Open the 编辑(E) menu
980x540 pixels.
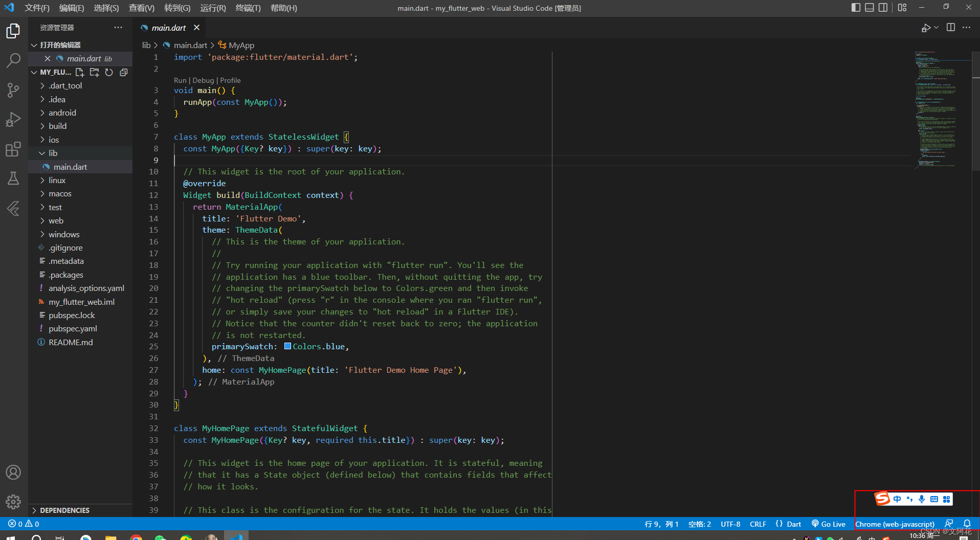pyautogui.click(x=72, y=8)
